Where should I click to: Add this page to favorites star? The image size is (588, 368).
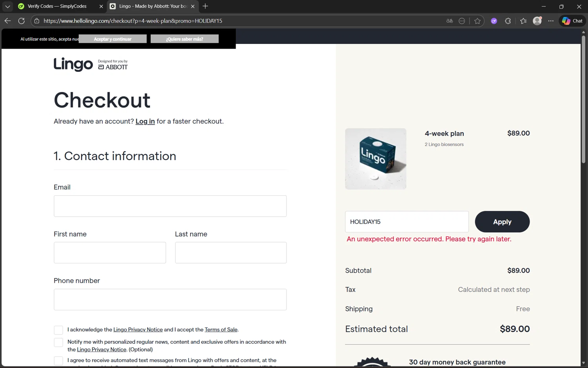coord(477,21)
